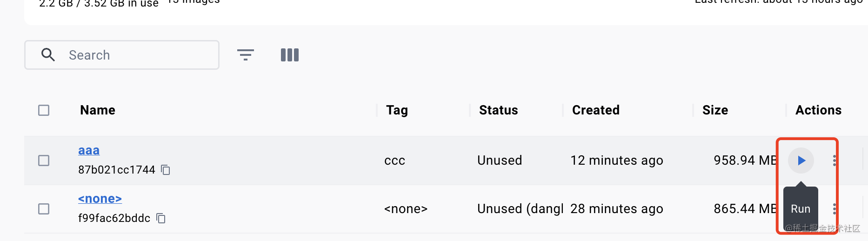Open more actions menu for <none> image

[x=835, y=209]
